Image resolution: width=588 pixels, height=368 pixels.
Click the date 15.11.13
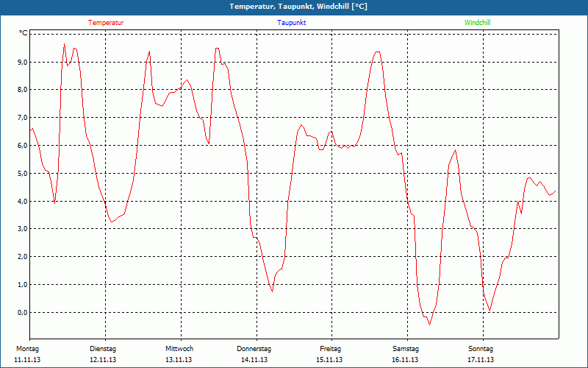coord(329,360)
